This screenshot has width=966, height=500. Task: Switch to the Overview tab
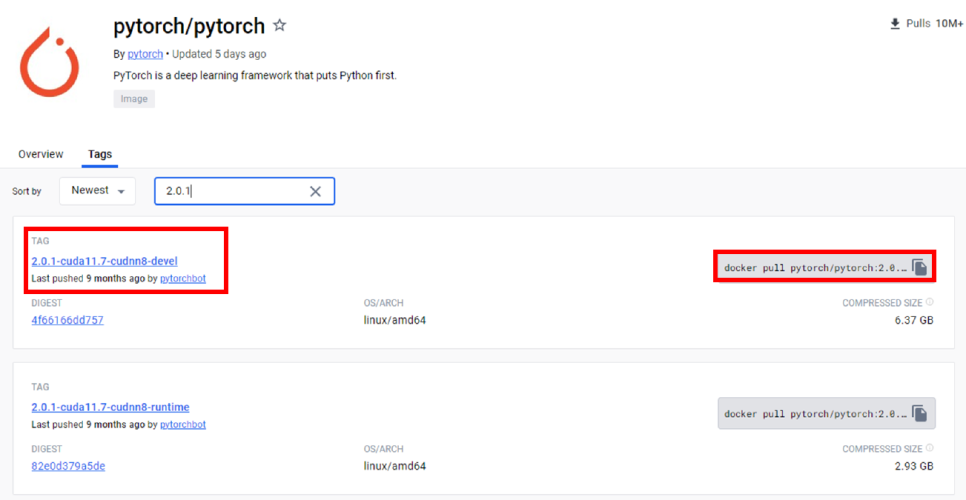41,154
